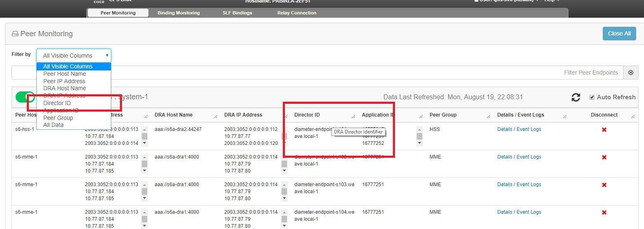
Task: Switch to Binding Monitoring tab
Action: [x=179, y=13]
